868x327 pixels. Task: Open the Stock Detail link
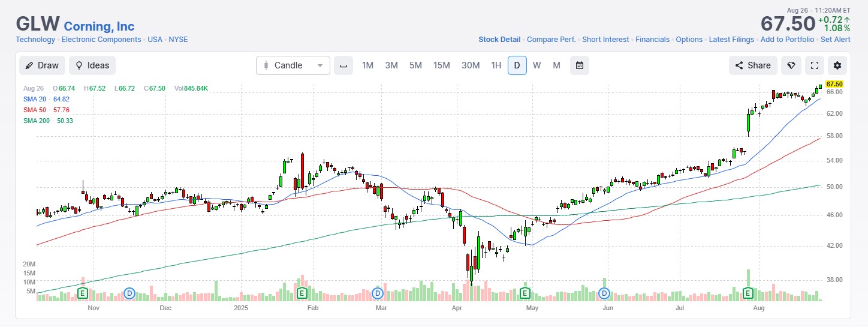click(x=499, y=40)
